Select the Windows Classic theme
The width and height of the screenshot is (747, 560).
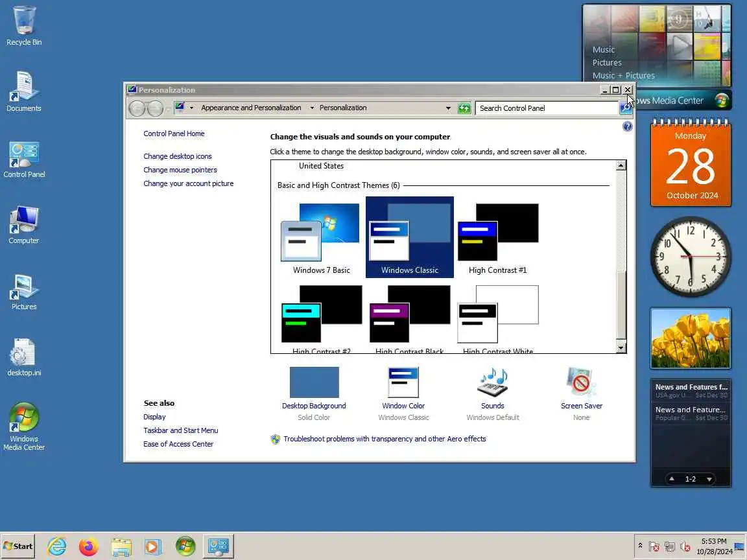[x=410, y=238]
